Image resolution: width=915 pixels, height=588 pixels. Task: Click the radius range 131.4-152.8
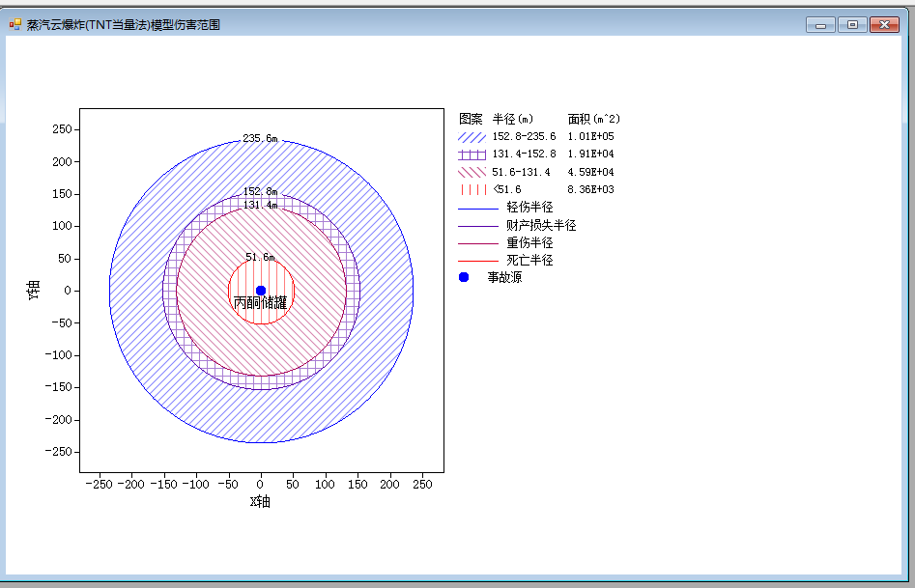(x=524, y=154)
